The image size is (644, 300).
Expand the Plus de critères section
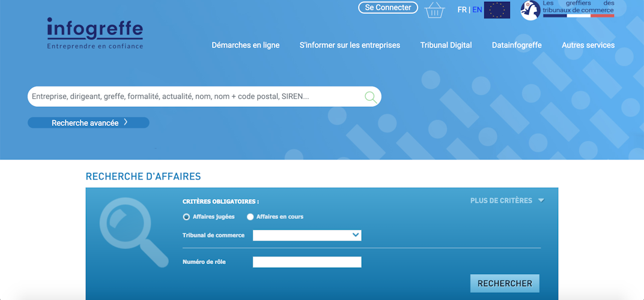[x=507, y=200]
